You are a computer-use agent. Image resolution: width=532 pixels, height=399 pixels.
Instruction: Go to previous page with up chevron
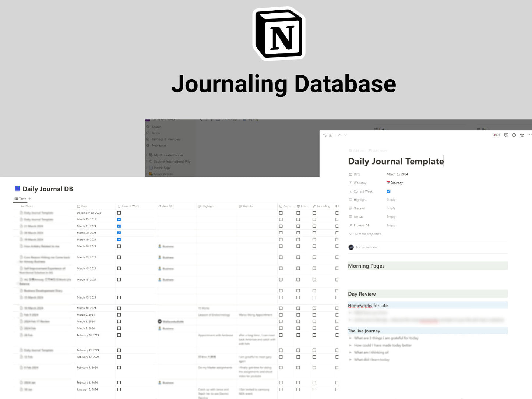[x=340, y=135]
